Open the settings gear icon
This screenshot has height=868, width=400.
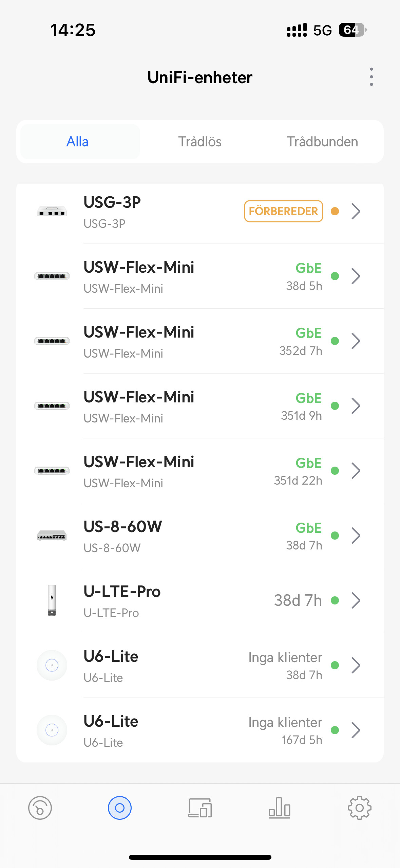pyautogui.click(x=359, y=808)
